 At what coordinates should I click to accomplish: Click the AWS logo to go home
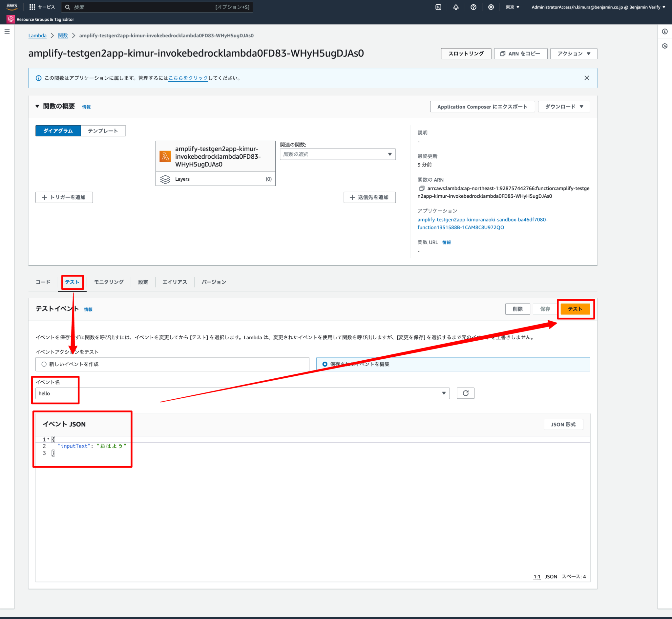point(12,7)
